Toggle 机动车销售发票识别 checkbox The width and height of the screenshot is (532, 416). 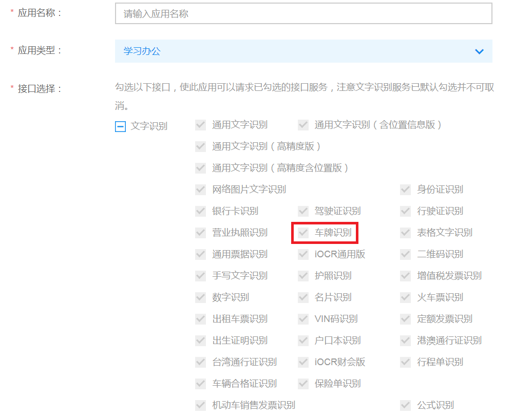200,405
